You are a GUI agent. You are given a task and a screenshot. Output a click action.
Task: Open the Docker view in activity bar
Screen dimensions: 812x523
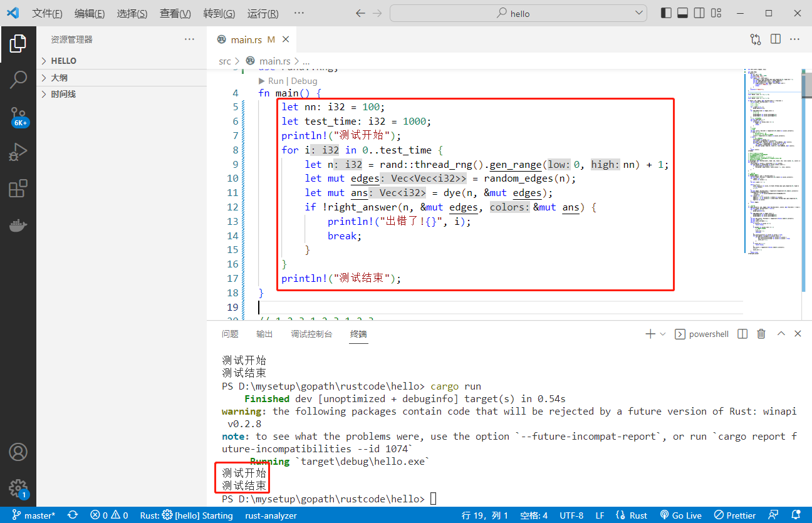pyautogui.click(x=18, y=225)
